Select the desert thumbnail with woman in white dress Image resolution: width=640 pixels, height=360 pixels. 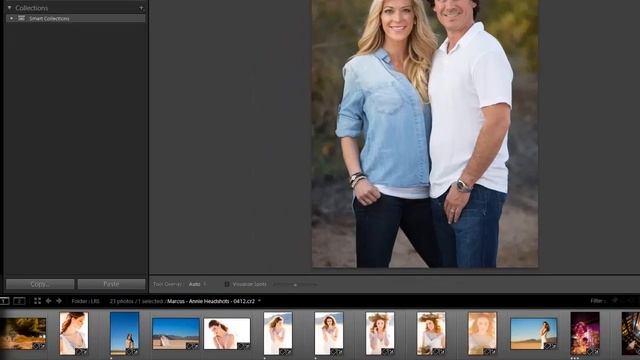click(534, 333)
